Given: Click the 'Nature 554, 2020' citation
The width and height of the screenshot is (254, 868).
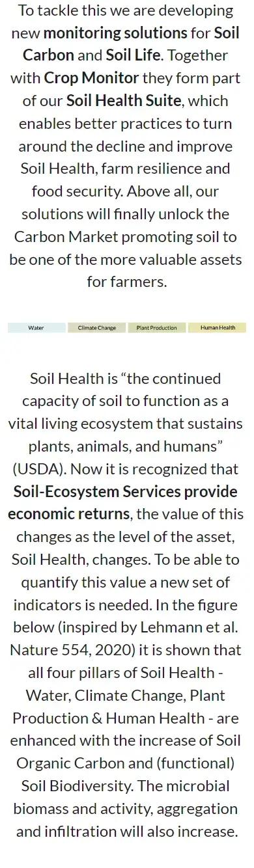Looking at the screenshot, I should (61, 650).
